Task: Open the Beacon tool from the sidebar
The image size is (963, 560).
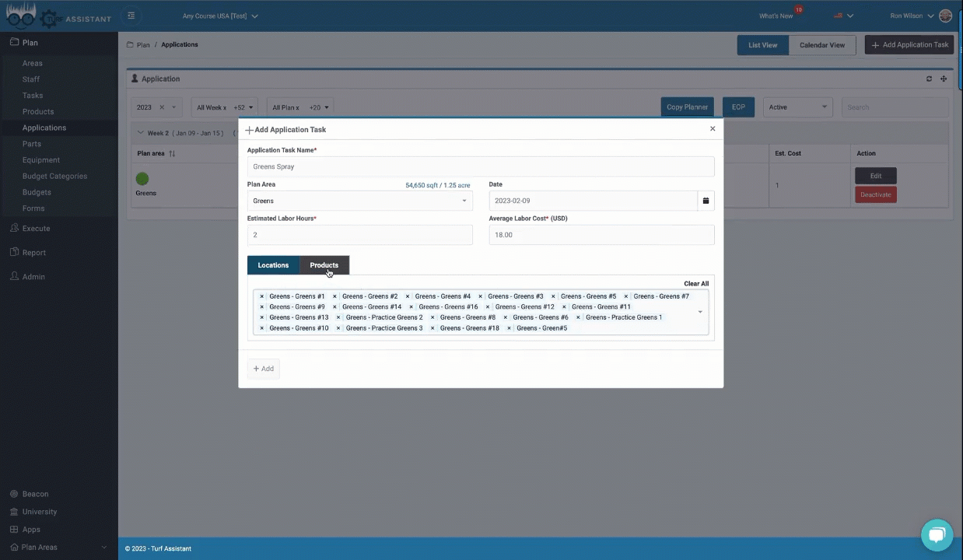Action: click(35, 493)
